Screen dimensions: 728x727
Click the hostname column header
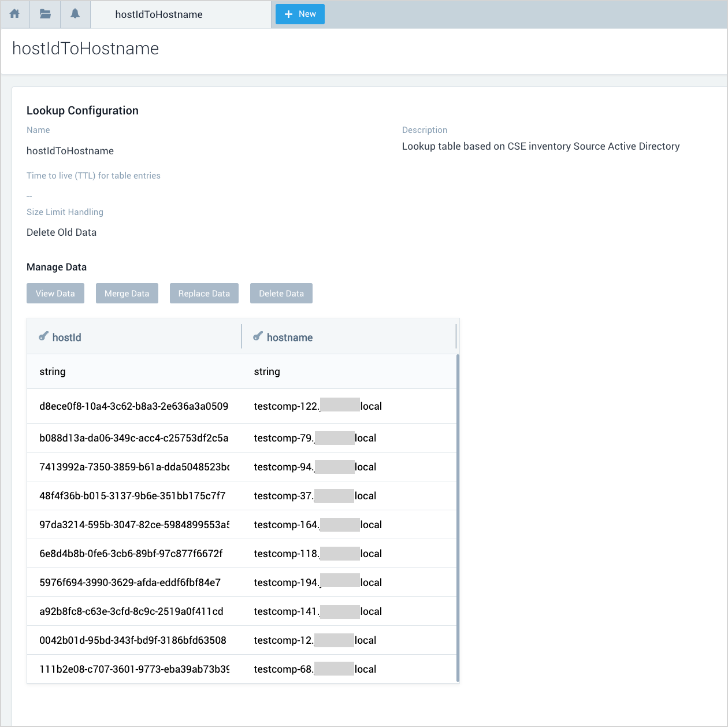289,337
